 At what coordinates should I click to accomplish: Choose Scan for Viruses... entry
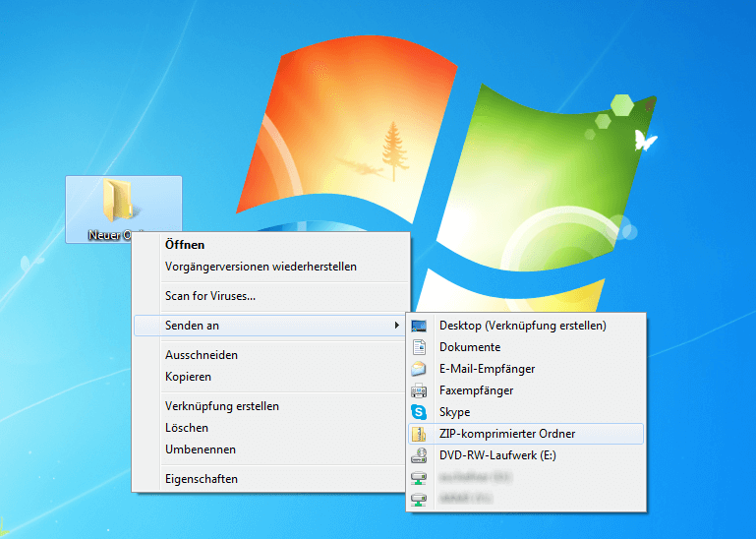point(210,296)
